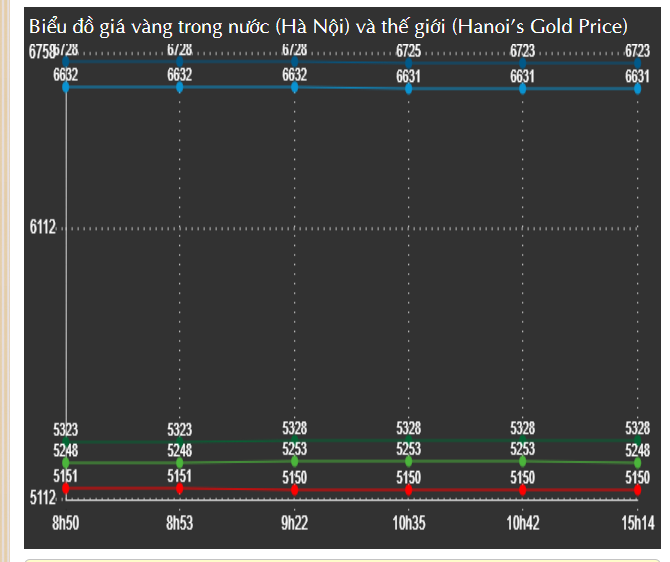Click the red data point at 8h50
This screenshot has height=562, width=670.
point(66,488)
